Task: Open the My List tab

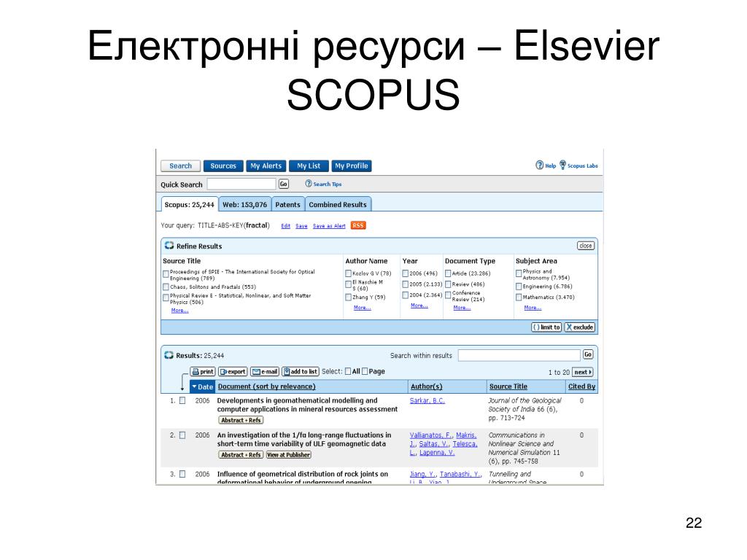Action: pos(309,166)
